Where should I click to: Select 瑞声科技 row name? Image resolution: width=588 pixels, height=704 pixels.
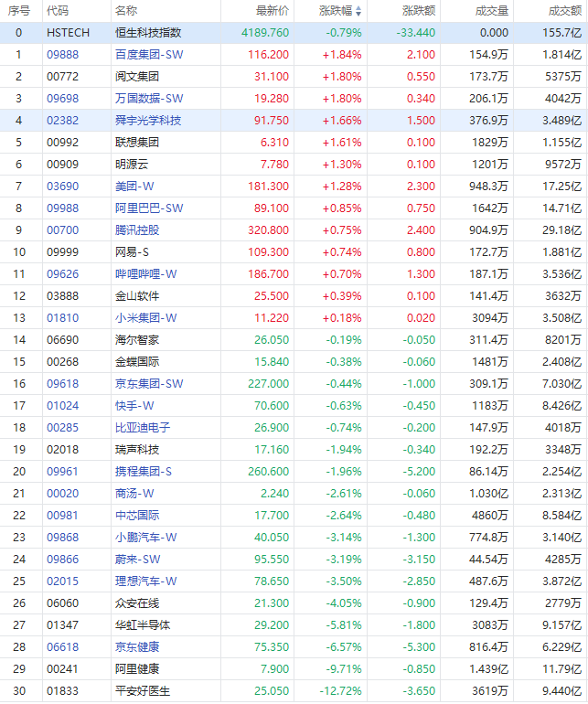click(x=137, y=450)
